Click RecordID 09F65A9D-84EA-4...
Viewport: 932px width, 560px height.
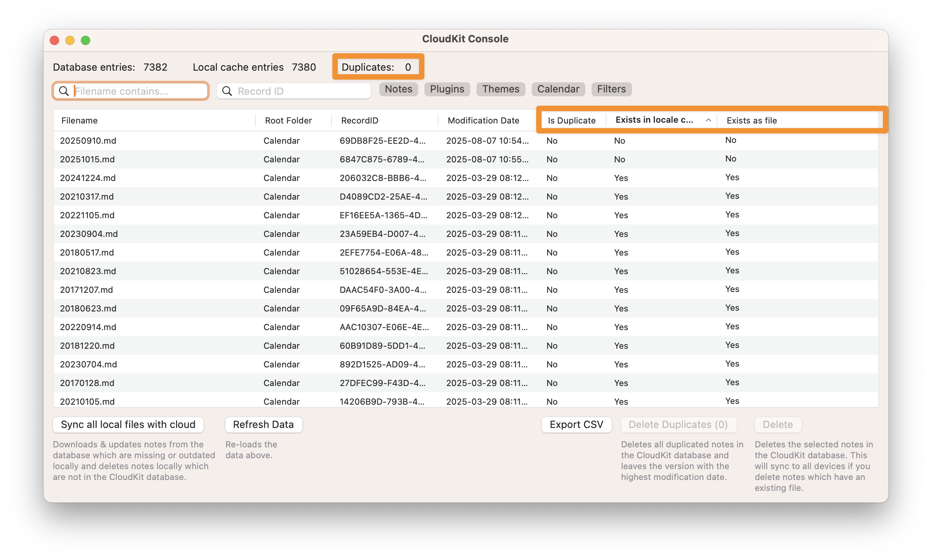click(383, 308)
